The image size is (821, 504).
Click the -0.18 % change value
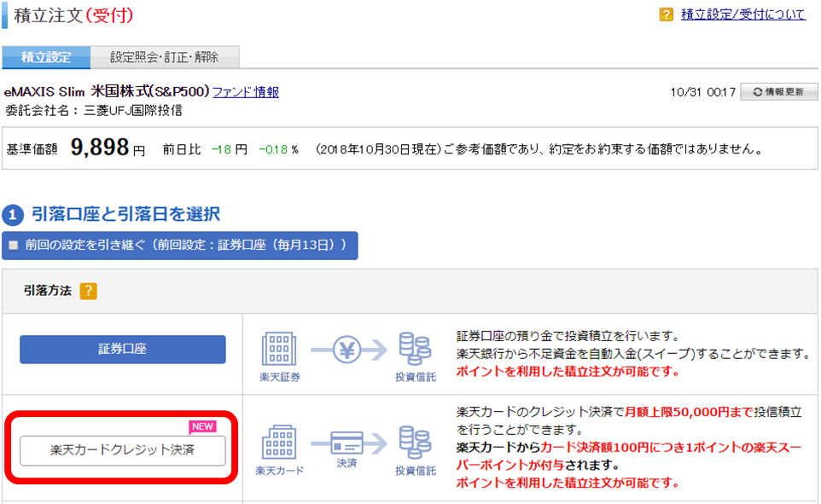point(278,150)
